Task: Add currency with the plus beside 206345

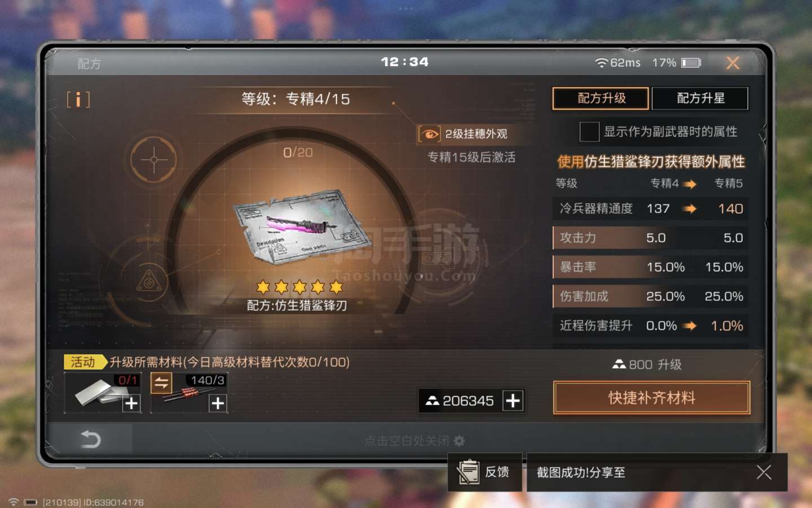Action: [513, 401]
